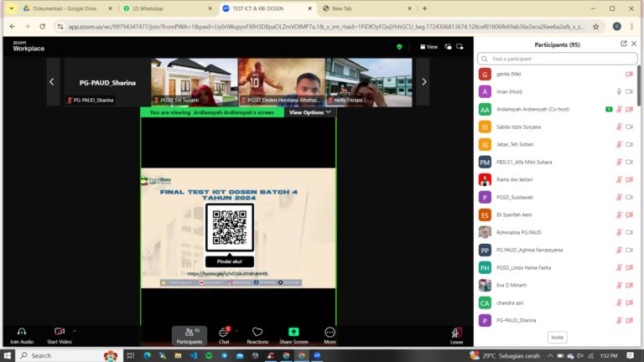Open the More options menu

tap(330, 336)
